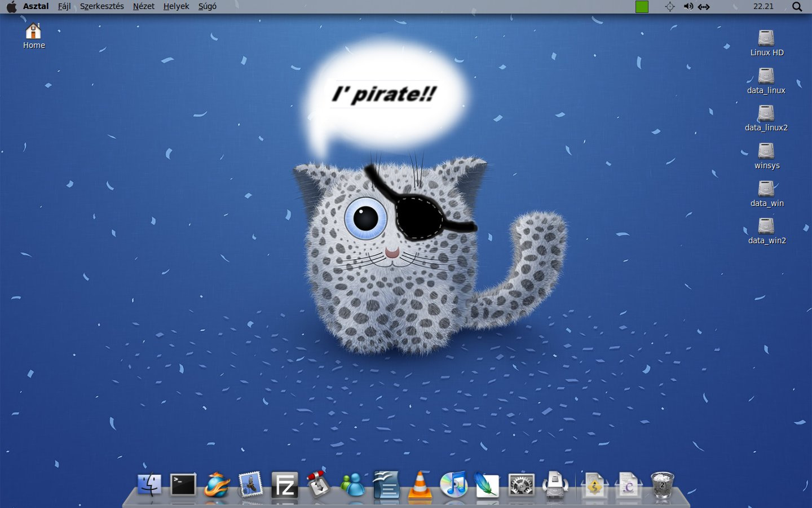Open the Firefox globe icon in the dock
The width and height of the screenshot is (812, 508).
coord(217,485)
